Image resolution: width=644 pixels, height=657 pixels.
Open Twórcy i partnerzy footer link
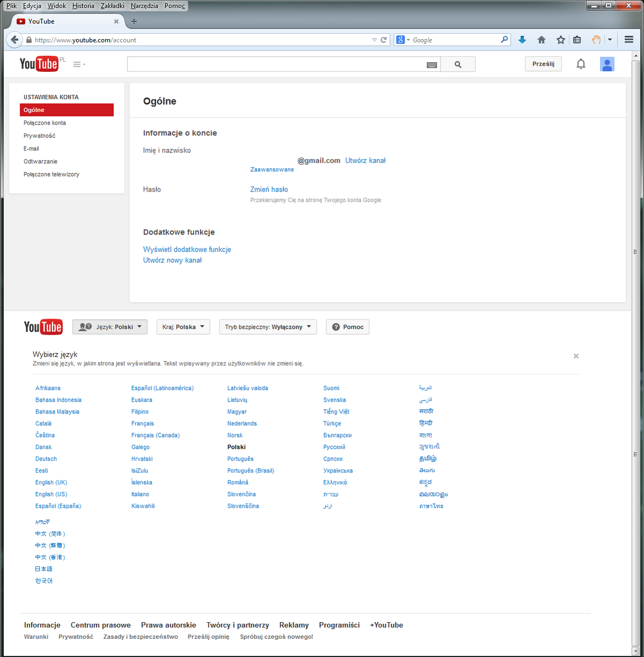[x=238, y=625]
